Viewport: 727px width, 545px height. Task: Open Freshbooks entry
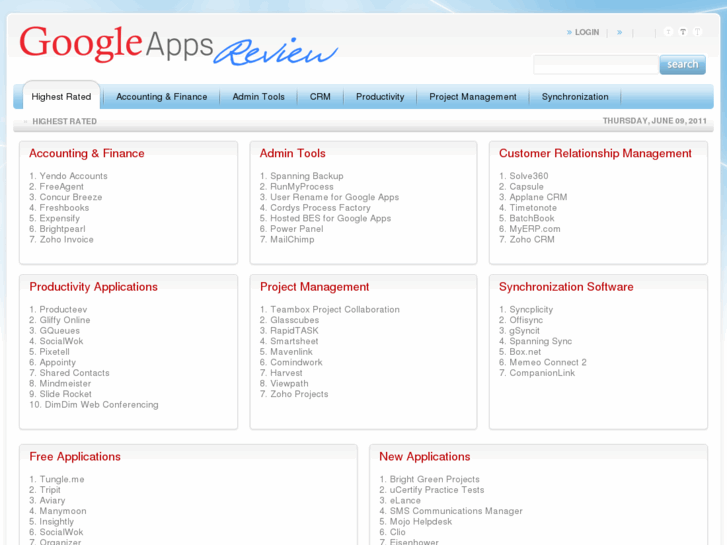pyautogui.click(x=64, y=208)
